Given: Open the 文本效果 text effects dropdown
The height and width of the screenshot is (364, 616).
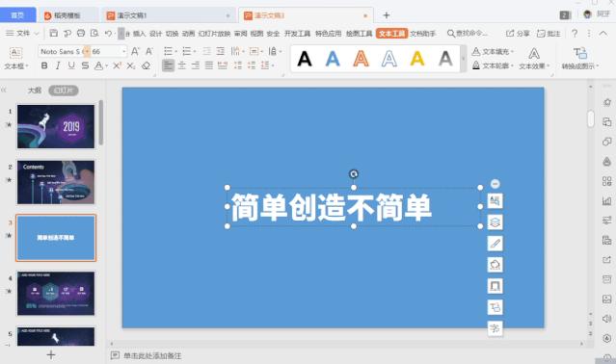Looking at the screenshot, I should point(534,58).
